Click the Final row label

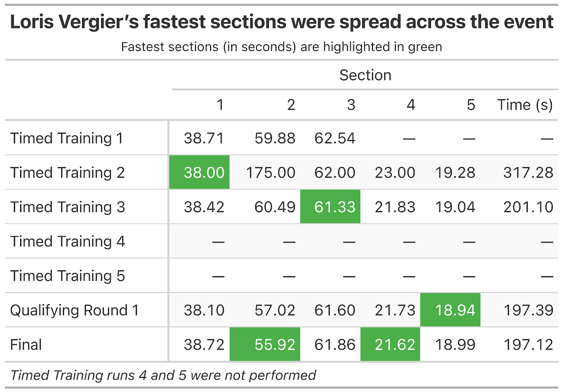(26, 345)
